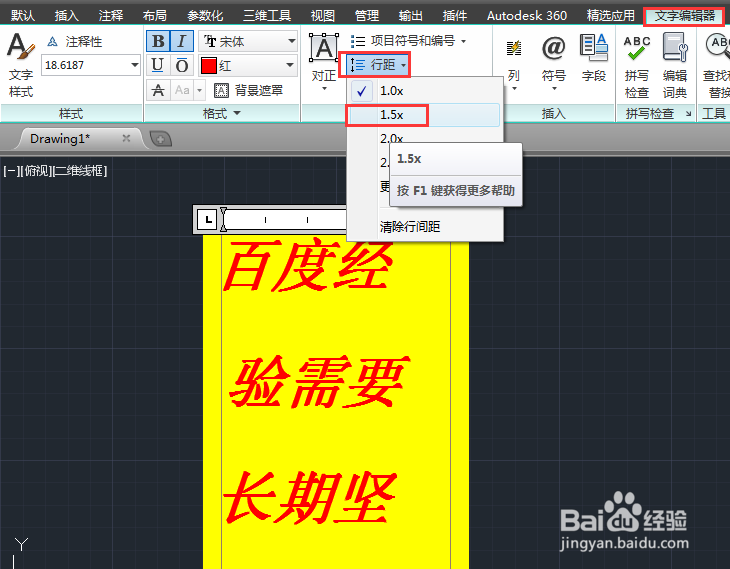Click the [俯视] view control
This screenshot has height=569, width=730.
pos(35,171)
